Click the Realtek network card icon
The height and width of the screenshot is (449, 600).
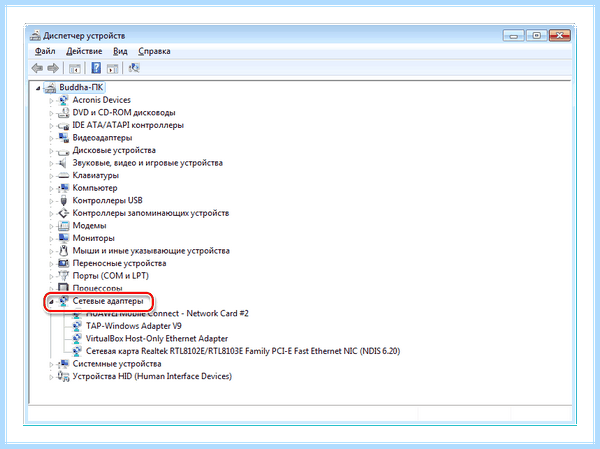pyautogui.click(x=77, y=351)
